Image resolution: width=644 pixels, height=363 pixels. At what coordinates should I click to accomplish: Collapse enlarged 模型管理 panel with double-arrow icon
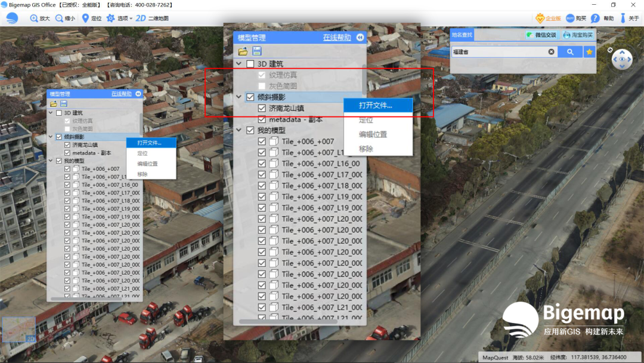coord(360,38)
